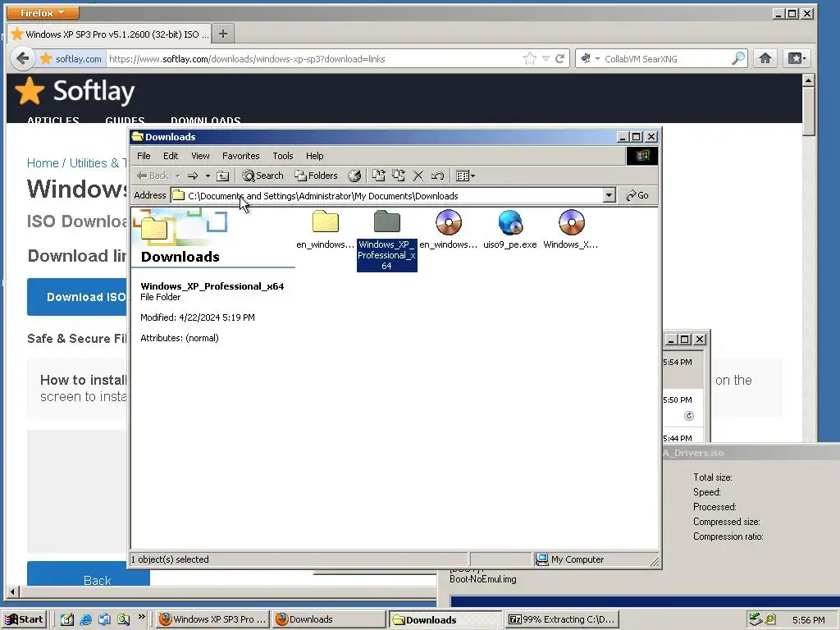Viewport: 840px width, 630px height.
Task: Open the Search pane in Explorer
Action: 262,176
